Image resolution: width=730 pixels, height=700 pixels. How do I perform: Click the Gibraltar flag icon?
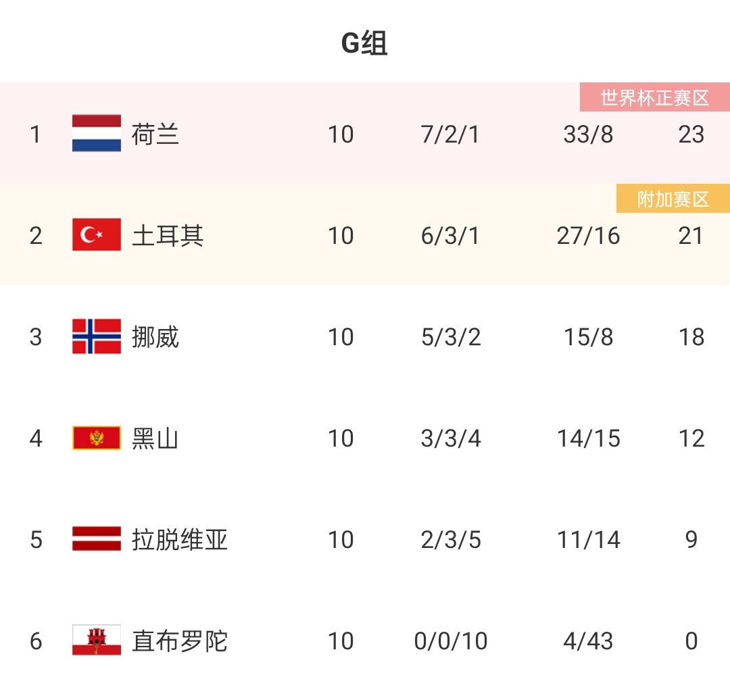97,640
